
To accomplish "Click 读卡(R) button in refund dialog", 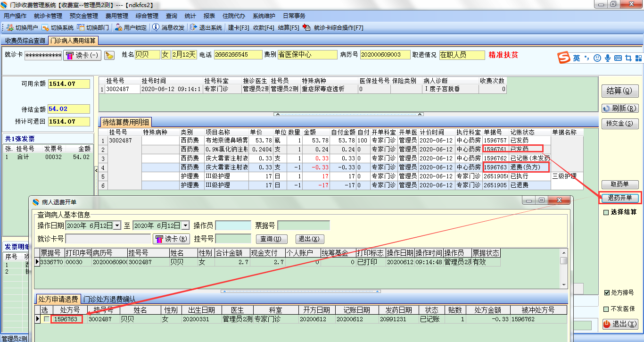I will pos(171,239).
